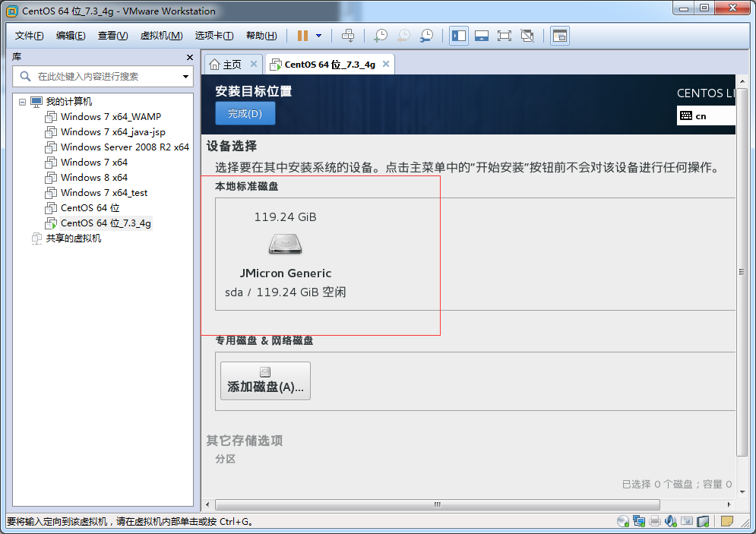This screenshot has width=756, height=534.
Task: Click the message log note icon
Action: point(726,521)
